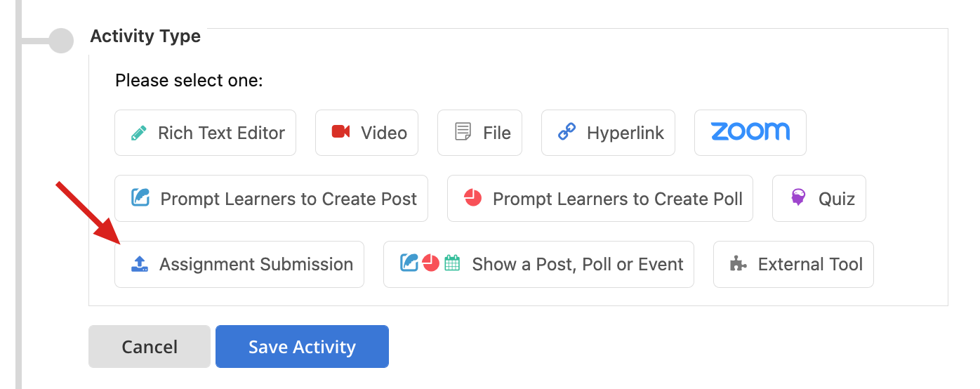Cancel the activity creation
The image size is (980, 389).
click(x=150, y=346)
